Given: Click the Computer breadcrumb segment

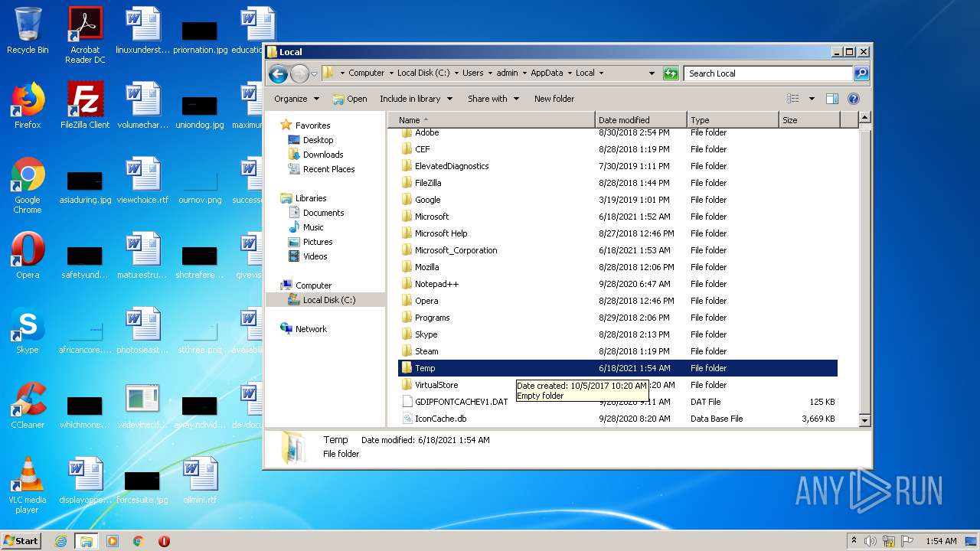Looking at the screenshot, I should click(366, 73).
